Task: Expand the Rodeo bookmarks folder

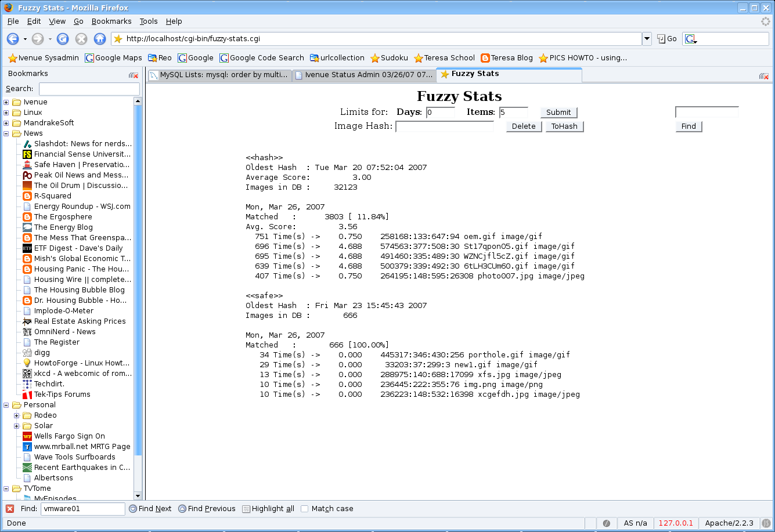Action: 17,415
